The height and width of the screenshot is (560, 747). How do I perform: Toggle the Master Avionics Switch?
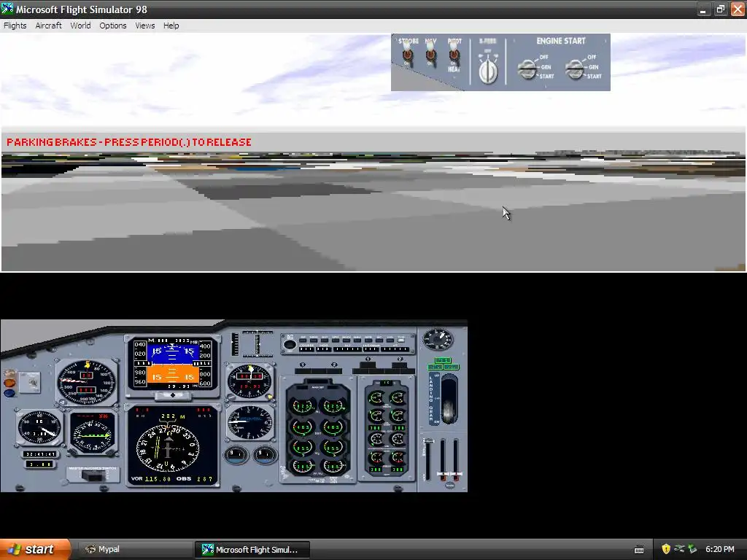pos(93,474)
